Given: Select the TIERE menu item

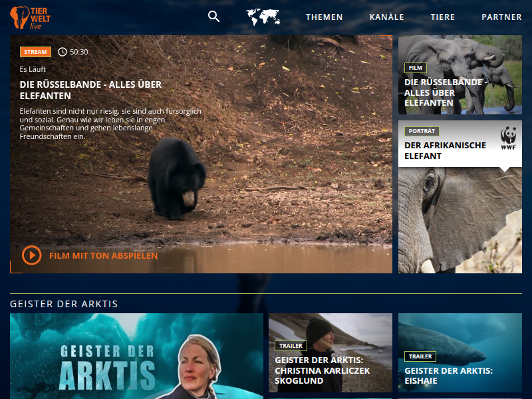Looking at the screenshot, I should click(443, 17).
